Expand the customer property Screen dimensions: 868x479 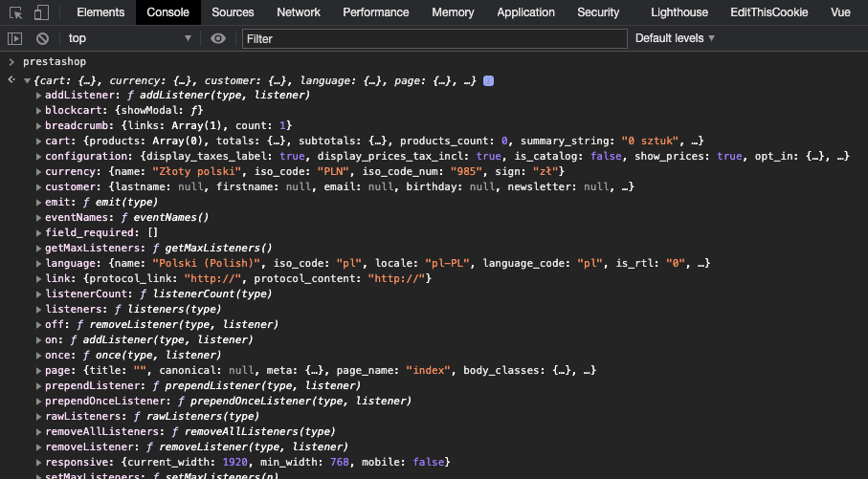[x=38, y=187]
